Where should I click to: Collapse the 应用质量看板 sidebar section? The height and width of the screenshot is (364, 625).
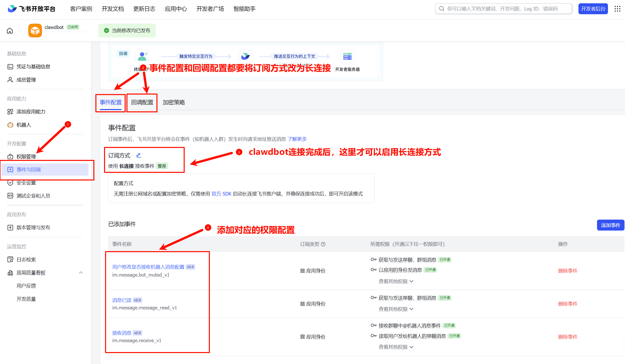point(81,272)
